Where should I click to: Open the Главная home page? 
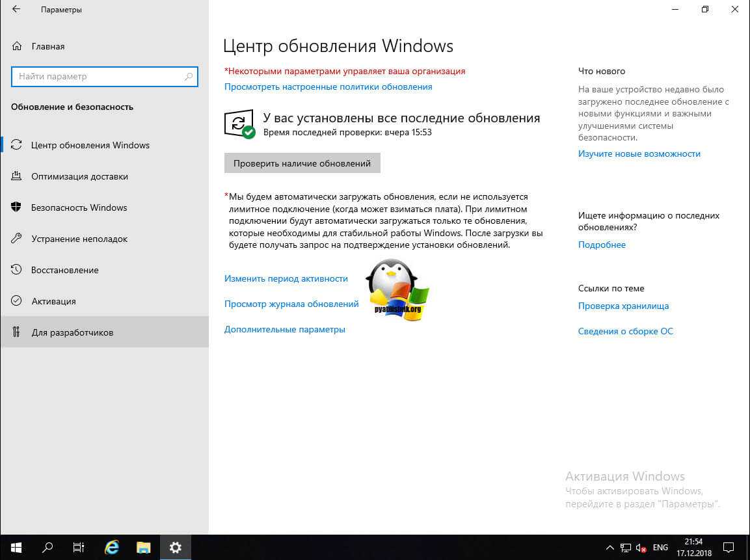click(x=47, y=46)
